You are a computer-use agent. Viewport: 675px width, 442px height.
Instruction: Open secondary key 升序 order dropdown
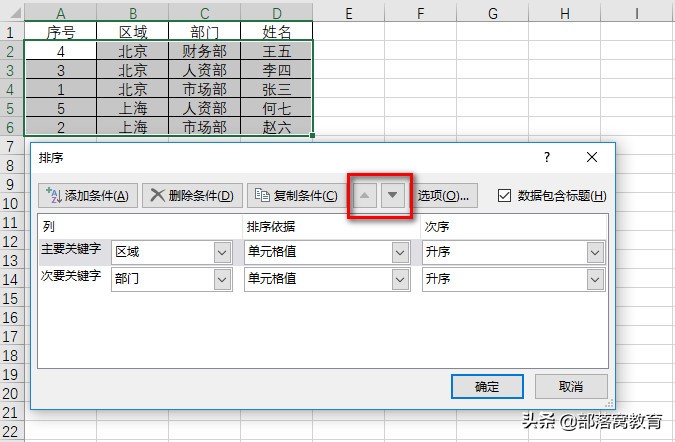tap(595, 280)
